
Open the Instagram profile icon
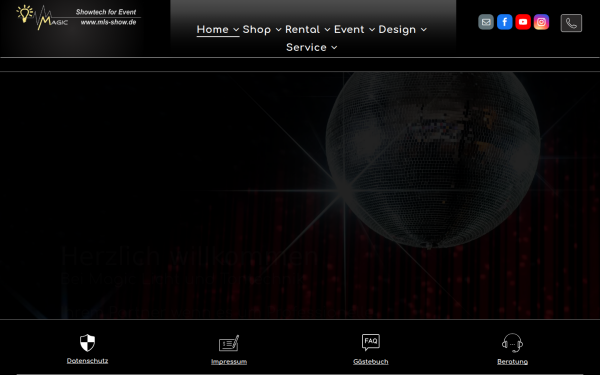point(541,22)
